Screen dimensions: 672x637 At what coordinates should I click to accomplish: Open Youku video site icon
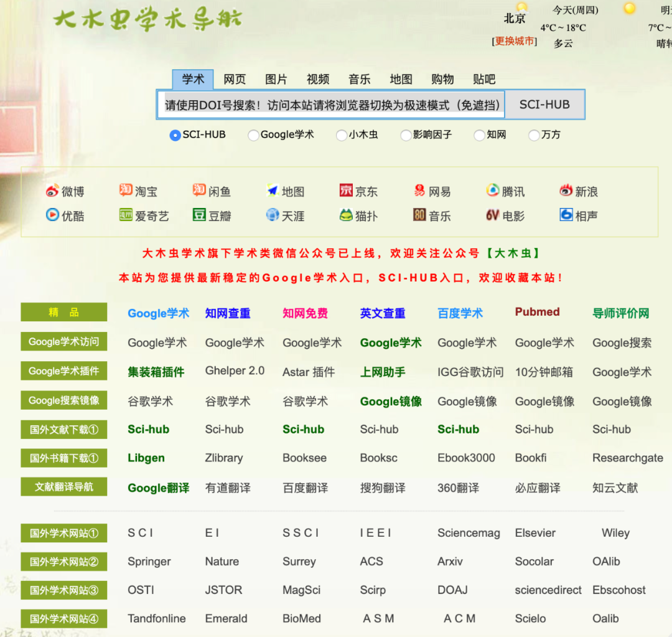coord(66,215)
